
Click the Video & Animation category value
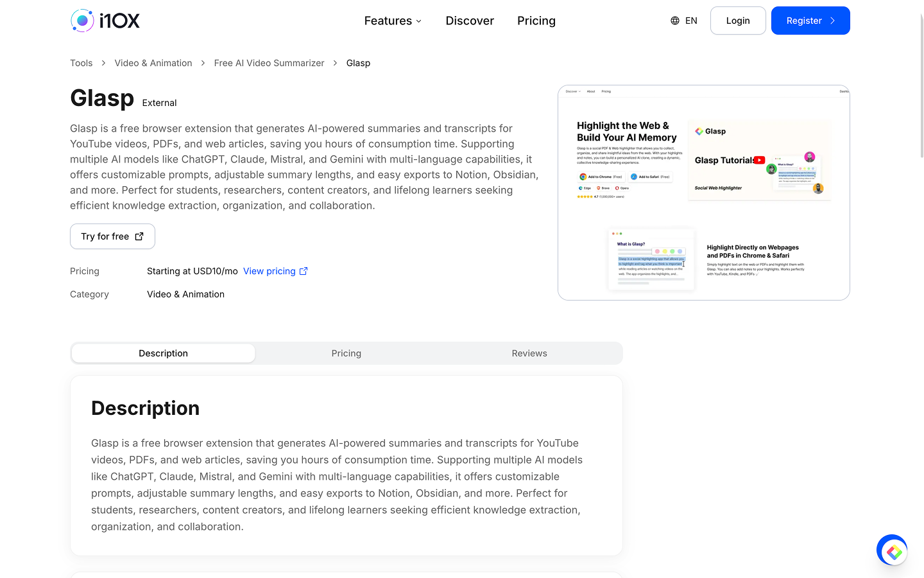[185, 294]
